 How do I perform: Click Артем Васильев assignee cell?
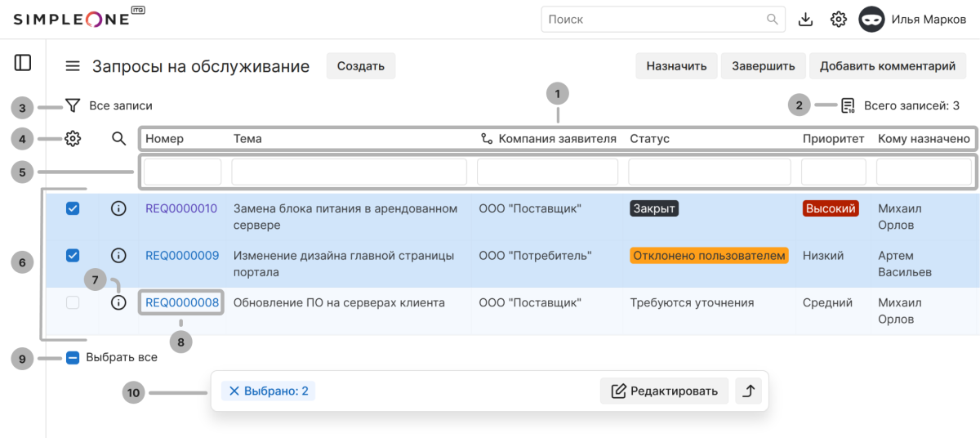click(x=904, y=263)
